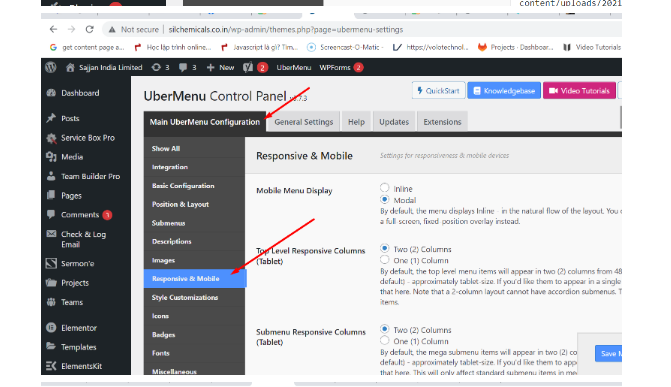Open the comments bubble in admin bar
Screen dimensions: 671x387
(188, 67)
